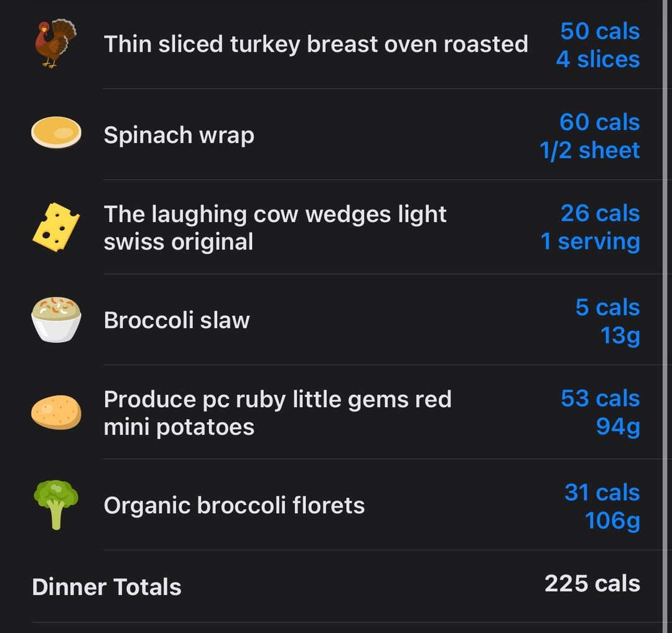Select The laughing cow wedges light entry
Viewport: 672px width, 633px height.
[275, 228]
